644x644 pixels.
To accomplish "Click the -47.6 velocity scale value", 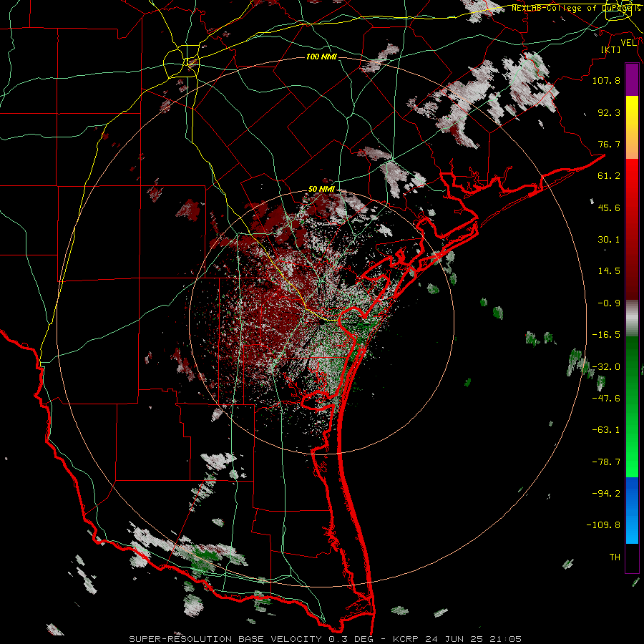I will pos(606,399).
